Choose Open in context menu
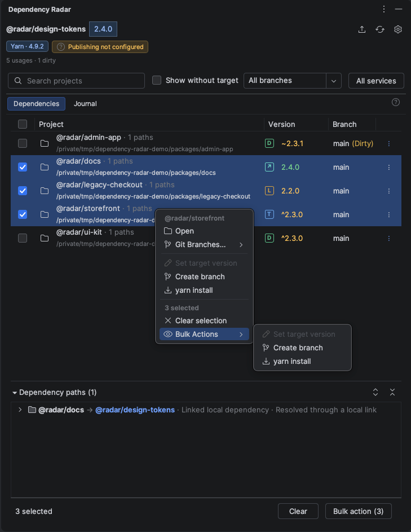411x532 pixels. tap(204, 231)
